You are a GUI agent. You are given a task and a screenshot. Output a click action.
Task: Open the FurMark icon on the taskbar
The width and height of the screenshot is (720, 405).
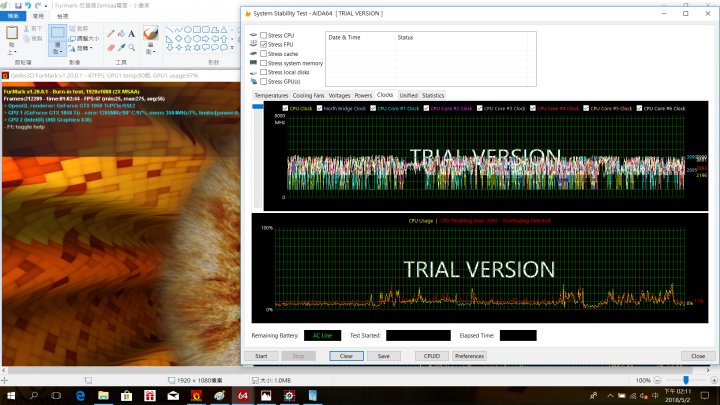(197, 395)
